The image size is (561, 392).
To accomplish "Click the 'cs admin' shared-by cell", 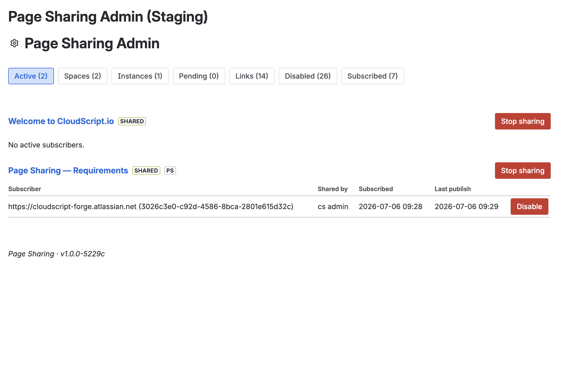I will 333,207.
